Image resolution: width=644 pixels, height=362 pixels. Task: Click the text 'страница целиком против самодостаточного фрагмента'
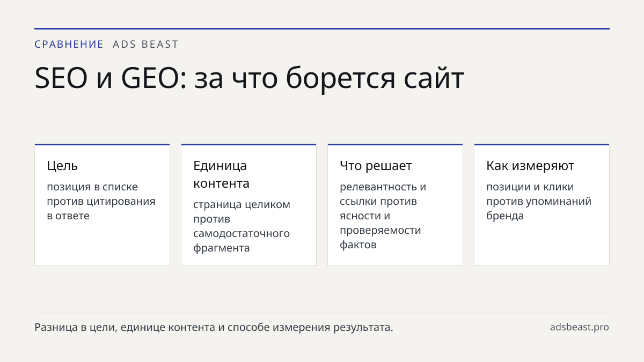(241, 226)
